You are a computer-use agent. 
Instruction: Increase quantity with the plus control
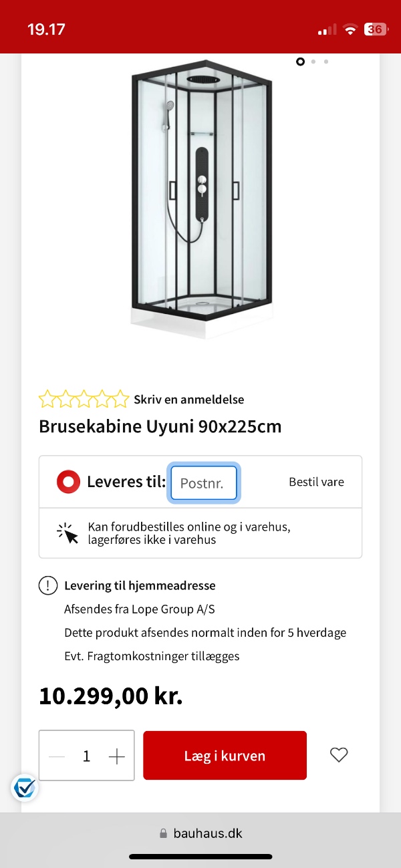coord(117,756)
